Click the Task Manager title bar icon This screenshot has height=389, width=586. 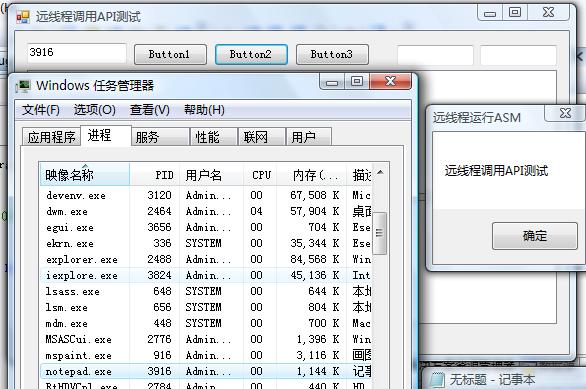point(23,86)
